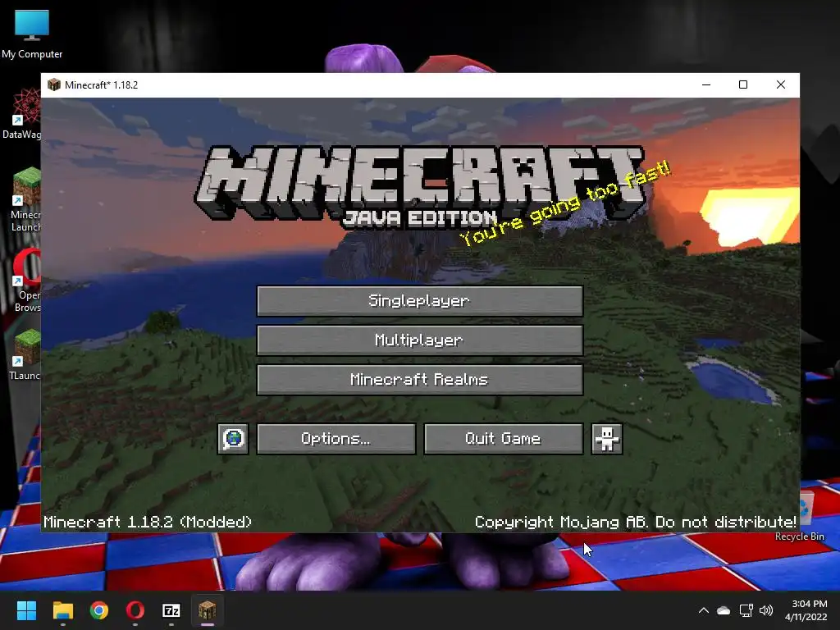The height and width of the screenshot is (630, 840).
Task: Click the copyright Mojang AB text
Action: tap(636, 522)
